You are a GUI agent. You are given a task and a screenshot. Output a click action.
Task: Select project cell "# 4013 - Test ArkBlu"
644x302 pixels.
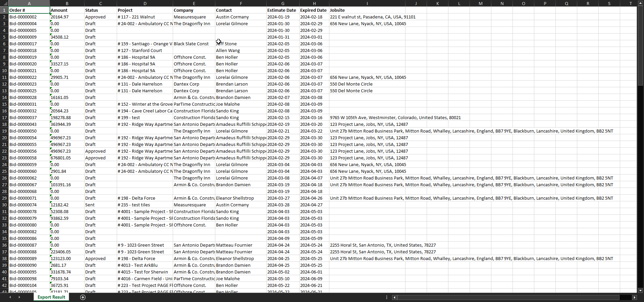[x=145, y=265]
